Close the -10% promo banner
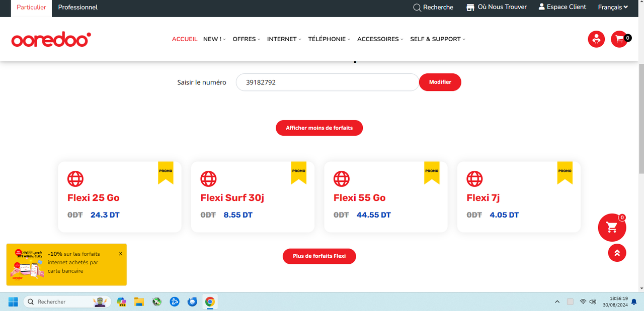644x311 pixels. coord(121,254)
